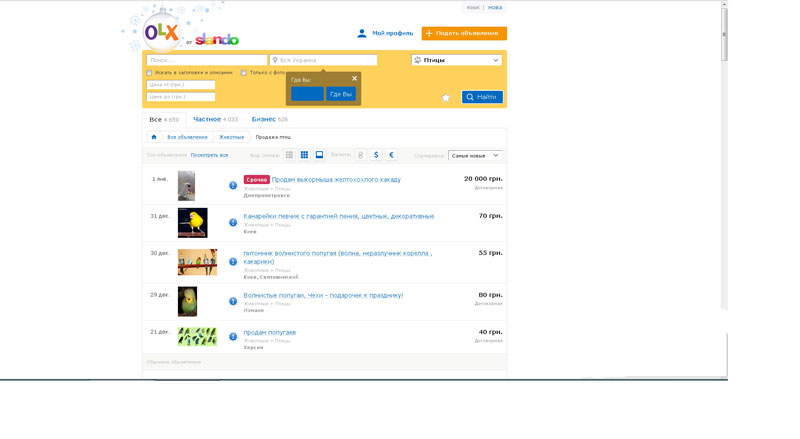Show prices in hryvnia currency
This screenshot has height=439, width=800.
click(361, 155)
